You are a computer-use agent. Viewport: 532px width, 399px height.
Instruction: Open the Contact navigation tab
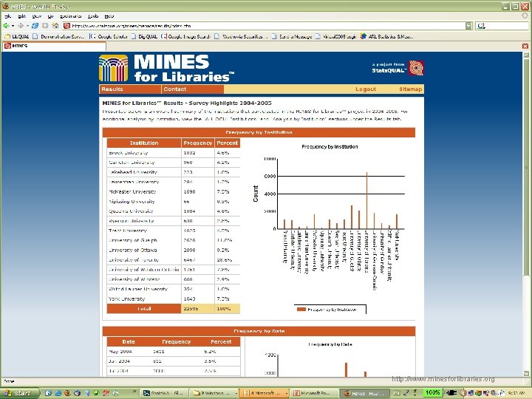[x=193, y=89]
